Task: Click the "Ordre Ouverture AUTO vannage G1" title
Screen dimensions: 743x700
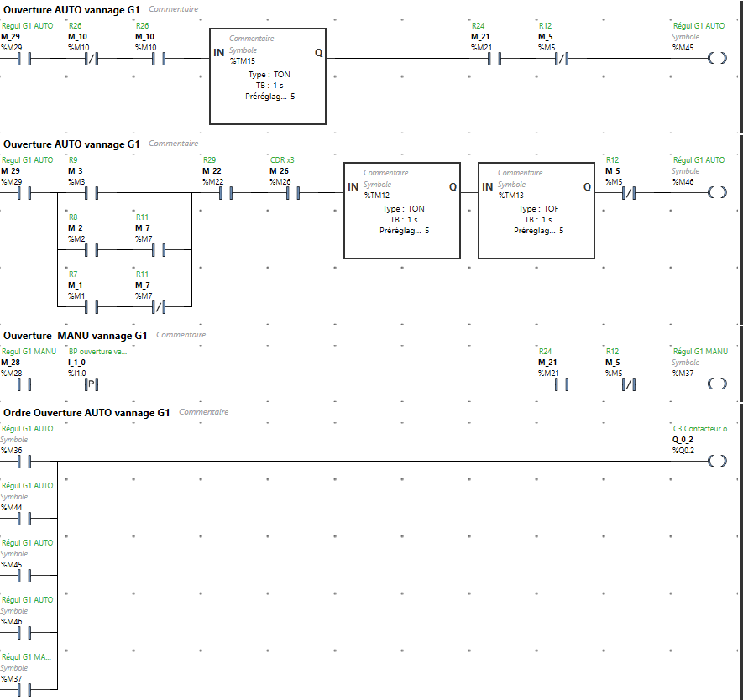Action: point(86,413)
